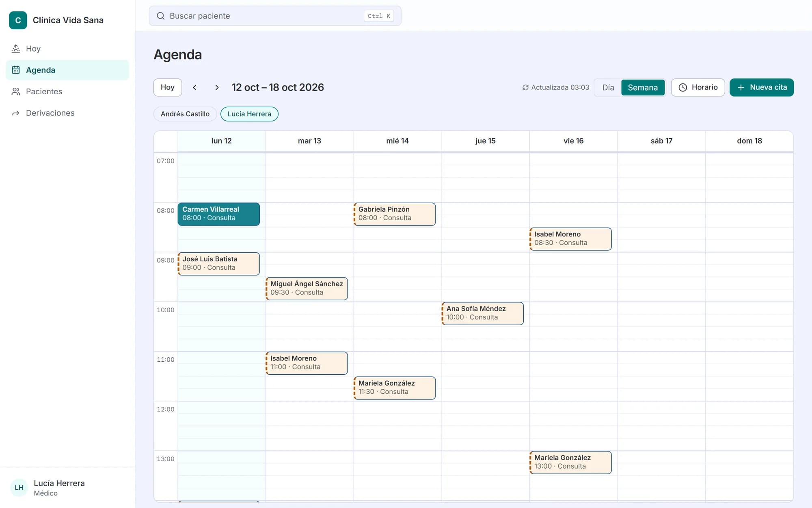The width and height of the screenshot is (812, 508).
Task: Focus the Buscar paciente search field
Action: coord(275,16)
